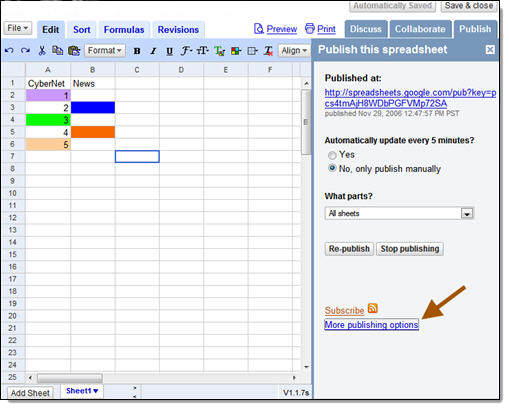Click the Paste clipboard icon
The height and width of the screenshot is (409, 509).
point(74,51)
